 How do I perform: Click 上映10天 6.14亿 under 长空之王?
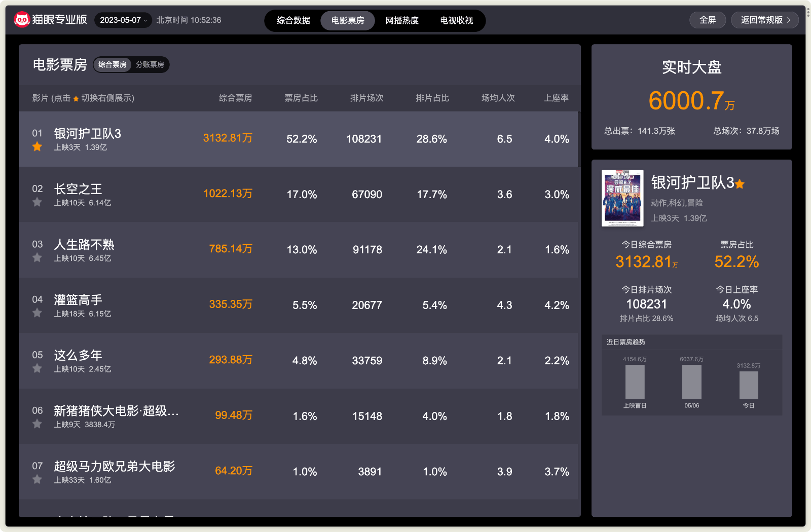(83, 203)
